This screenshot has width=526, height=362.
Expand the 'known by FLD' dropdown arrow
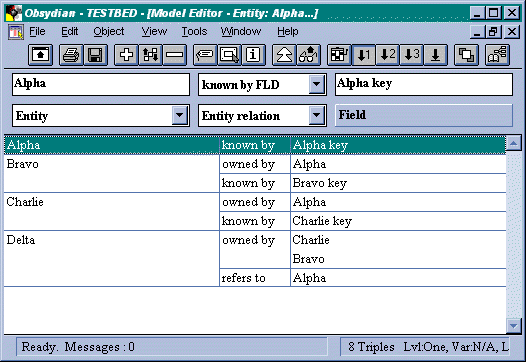[x=316, y=84]
